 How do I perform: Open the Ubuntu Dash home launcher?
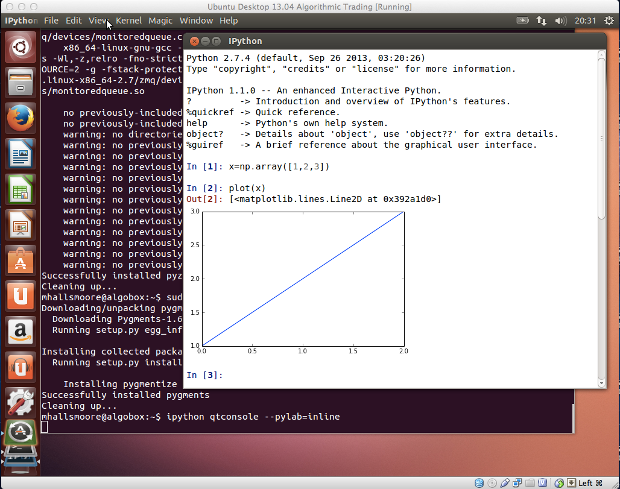pyautogui.click(x=20, y=47)
